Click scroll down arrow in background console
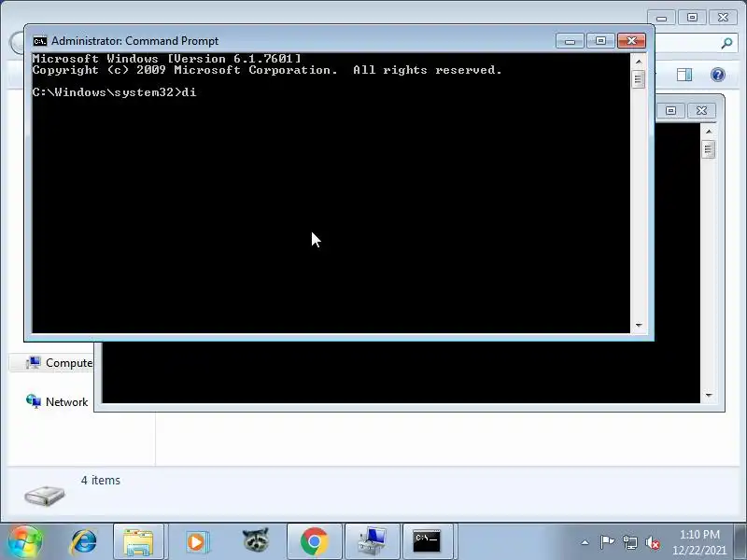The width and height of the screenshot is (747, 560). click(x=709, y=395)
